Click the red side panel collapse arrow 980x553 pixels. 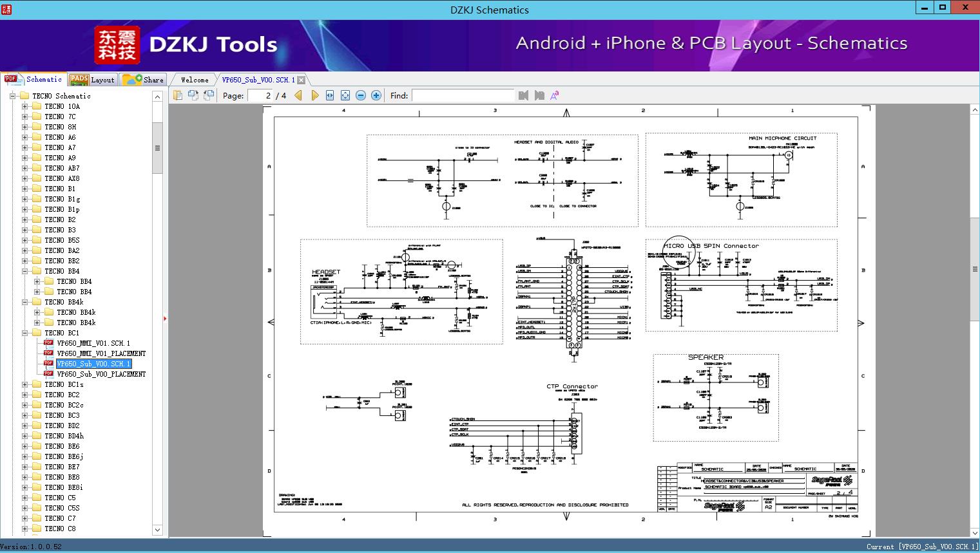pyautogui.click(x=165, y=318)
